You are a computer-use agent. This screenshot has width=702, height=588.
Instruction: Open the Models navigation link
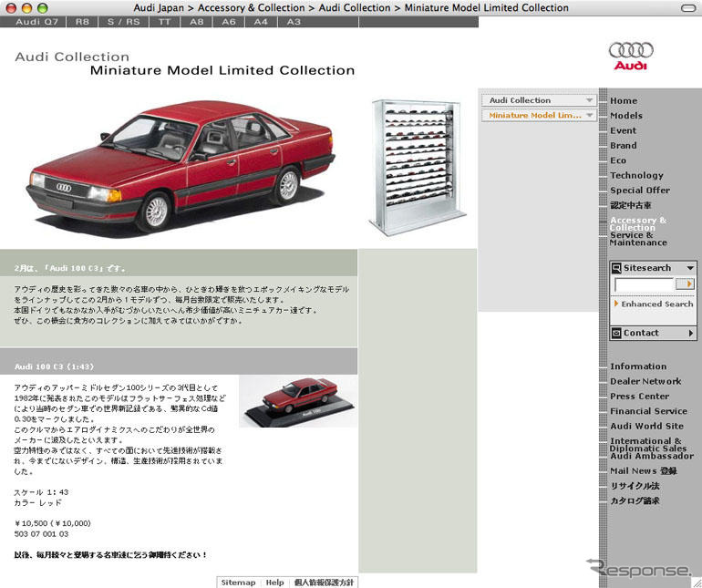[x=626, y=116]
